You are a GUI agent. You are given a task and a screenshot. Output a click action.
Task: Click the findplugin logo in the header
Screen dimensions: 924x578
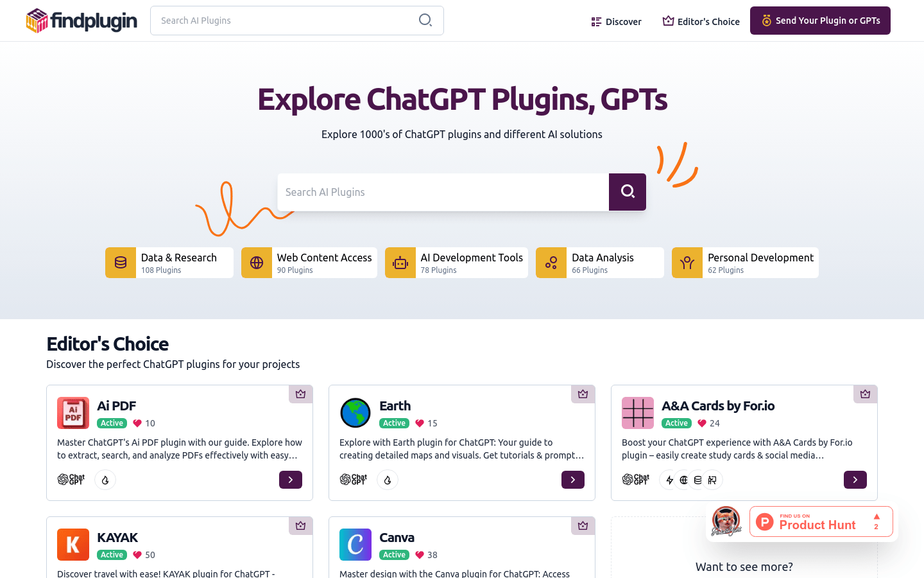tap(81, 21)
